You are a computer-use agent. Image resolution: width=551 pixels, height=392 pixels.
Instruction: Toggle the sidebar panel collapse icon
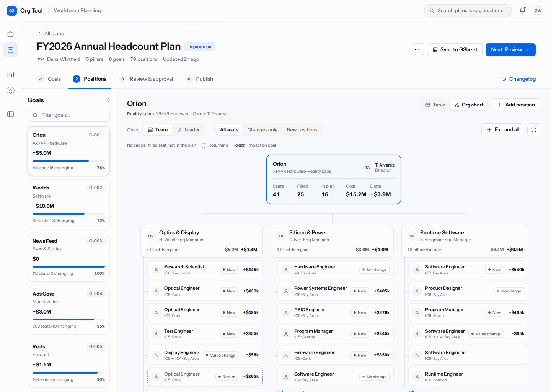click(11, 114)
